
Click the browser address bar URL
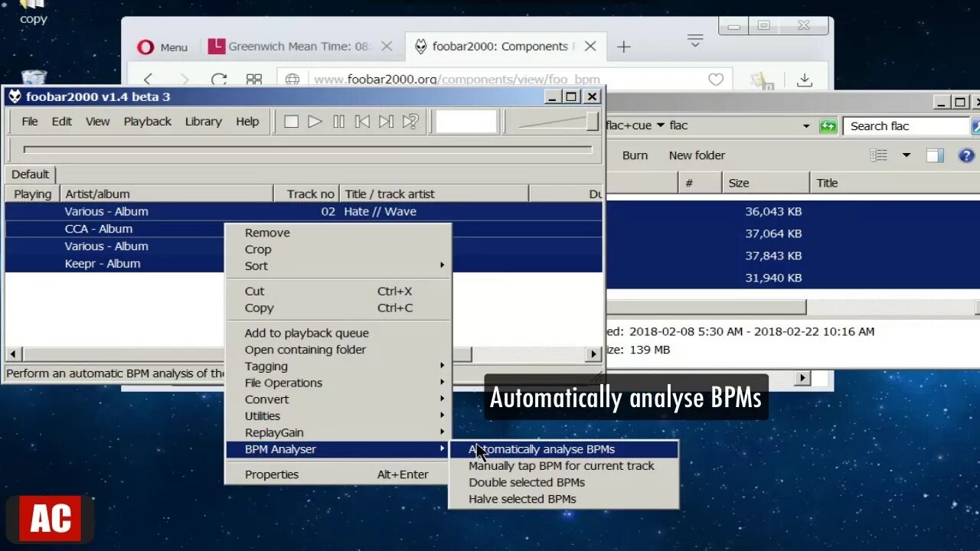pos(457,80)
